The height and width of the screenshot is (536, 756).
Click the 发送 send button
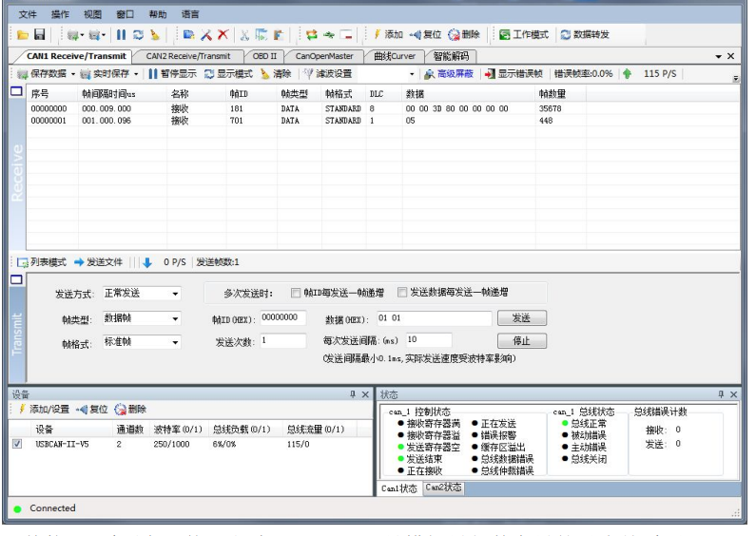[x=522, y=318]
